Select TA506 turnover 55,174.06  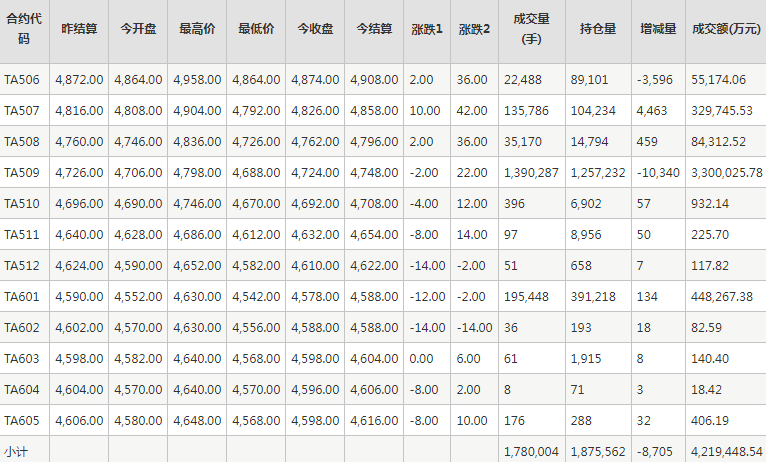pyautogui.click(x=718, y=80)
